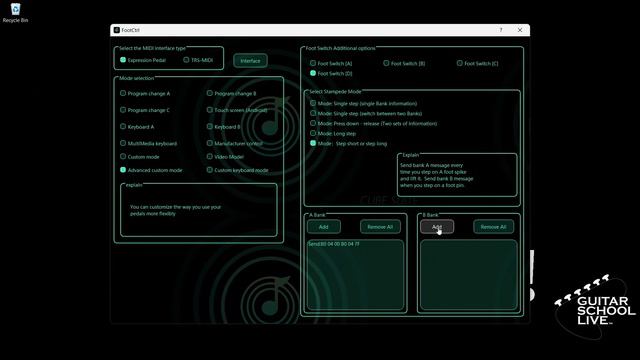This screenshot has height=360, width=640.
Task: Close the FootCtrl window
Action: click(520, 30)
